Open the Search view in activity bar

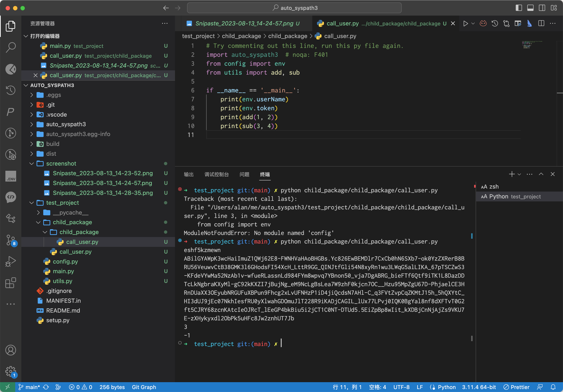coord(11,47)
